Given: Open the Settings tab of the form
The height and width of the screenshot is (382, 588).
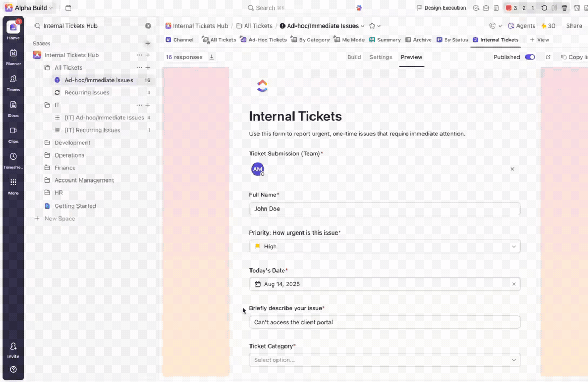Looking at the screenshot, I should pyautogui.click(x=381, y=57).
